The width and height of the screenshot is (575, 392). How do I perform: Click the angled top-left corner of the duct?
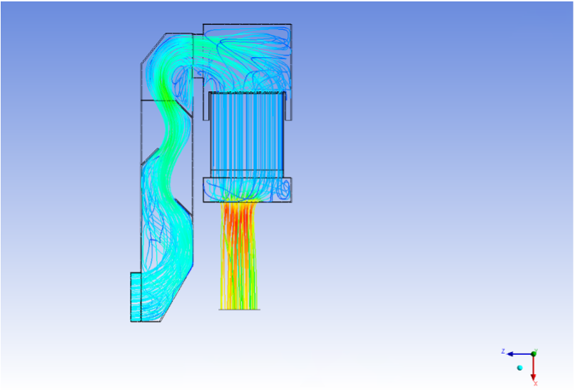[x=152, y=48]
